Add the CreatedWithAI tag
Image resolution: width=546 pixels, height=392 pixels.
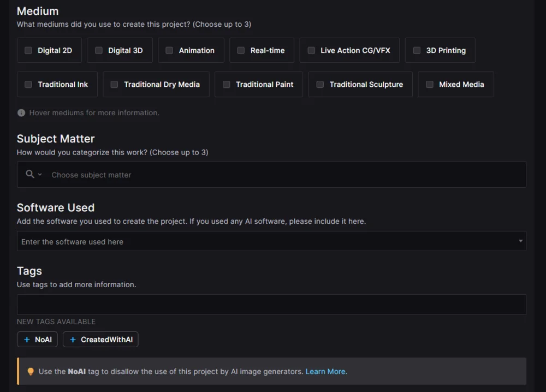pyautogui.click(x=101, y=340)
